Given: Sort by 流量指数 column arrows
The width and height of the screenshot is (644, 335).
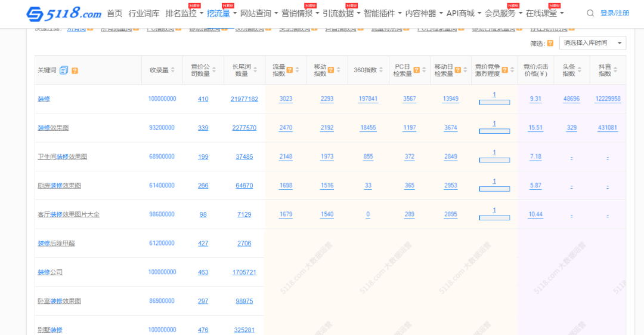Looking at the screenshot, I should [298, 70].
